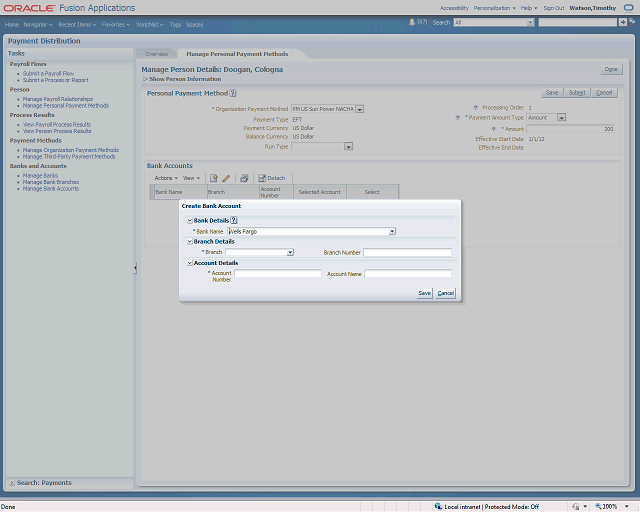Screen dimensions: 640x512
Task: Open Manage Bank Branches task
Action: pos(51,182)
